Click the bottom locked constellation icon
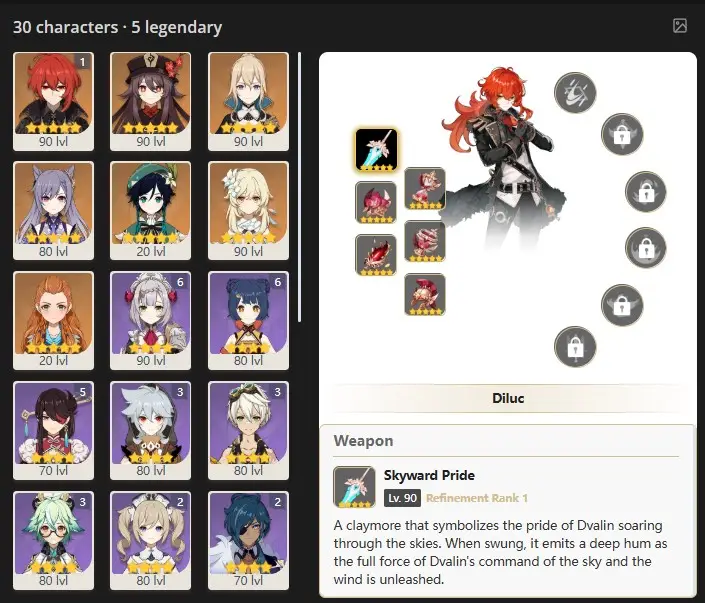705x603 pixels. point(575,347)
